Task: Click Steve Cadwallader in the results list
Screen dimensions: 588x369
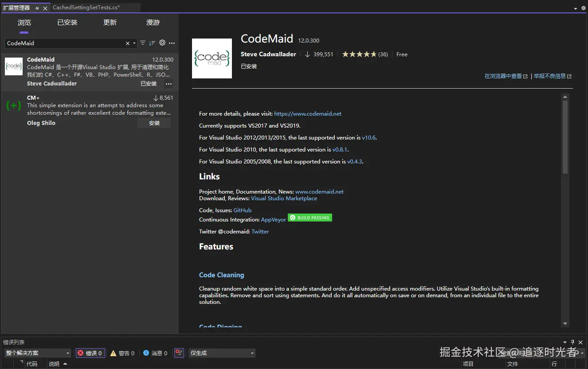Action: click(x=52, y=83)
